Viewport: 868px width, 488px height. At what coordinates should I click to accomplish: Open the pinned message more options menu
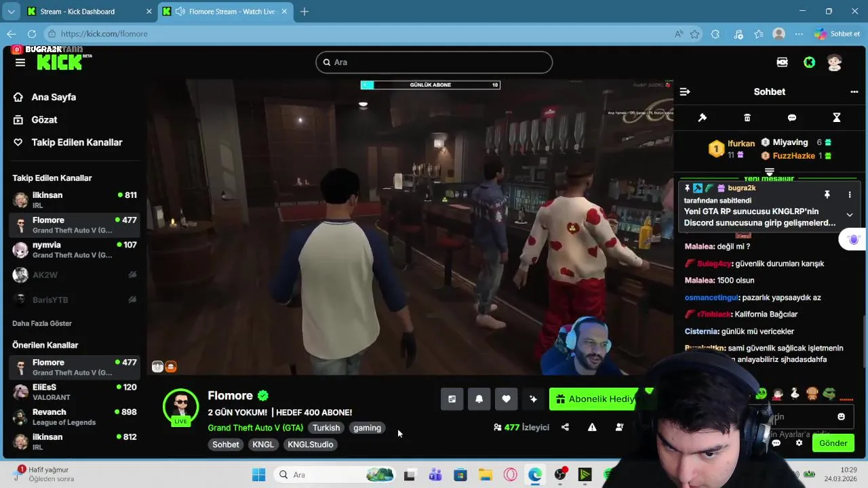[x=850, y=195]
